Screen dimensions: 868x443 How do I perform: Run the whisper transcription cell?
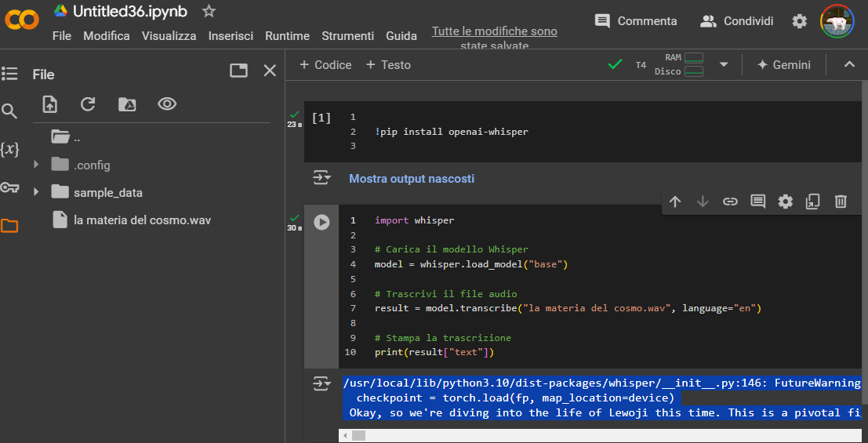pos(321,222)
